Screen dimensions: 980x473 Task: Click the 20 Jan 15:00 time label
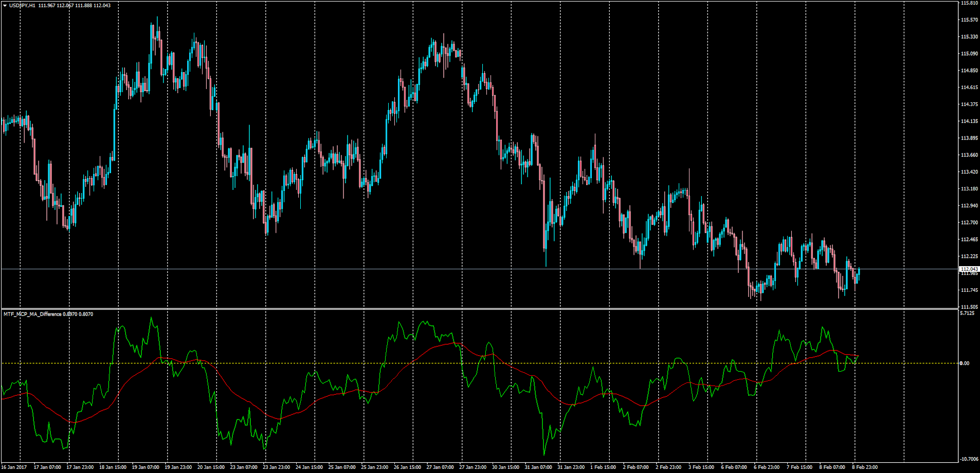pyautogui.click(x=211, y=467)
